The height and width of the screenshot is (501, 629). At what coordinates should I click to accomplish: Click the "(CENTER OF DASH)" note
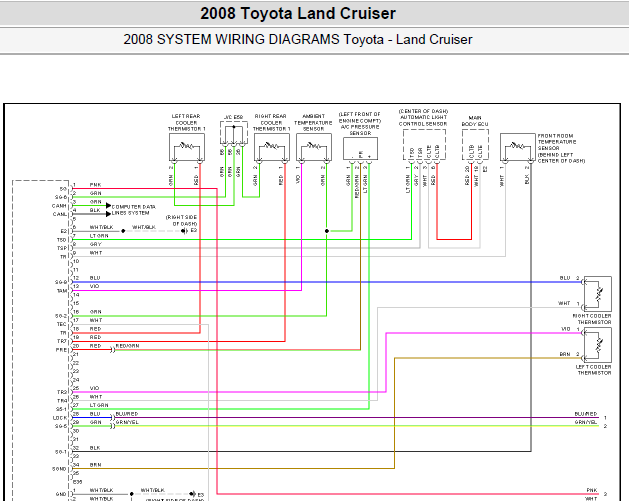point(423,111)
